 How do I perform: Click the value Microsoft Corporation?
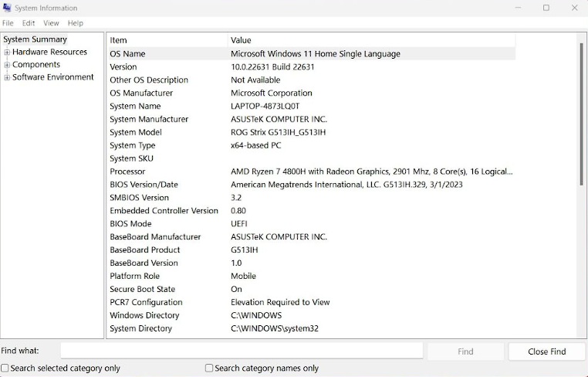272,93
